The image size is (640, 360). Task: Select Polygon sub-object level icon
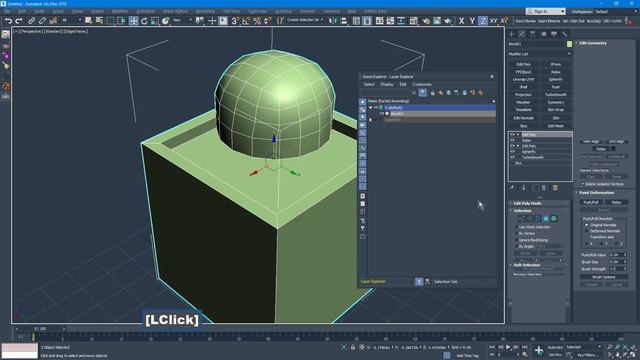[546, 219]
